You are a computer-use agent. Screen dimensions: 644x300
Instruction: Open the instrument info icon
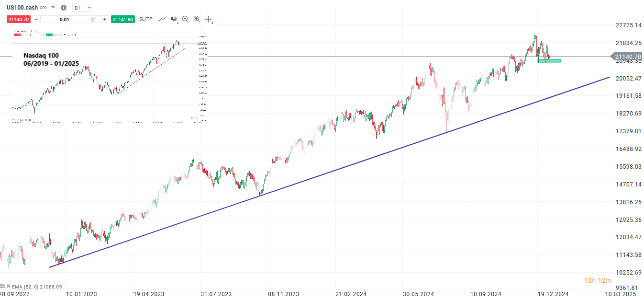coord(64,8)
